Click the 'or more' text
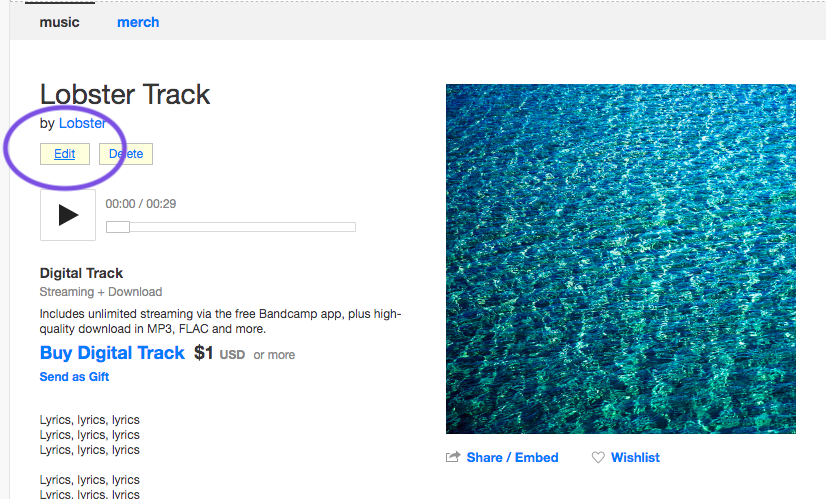Image resolution: width=826 pixels, height=499 pixels. [274, 355]
